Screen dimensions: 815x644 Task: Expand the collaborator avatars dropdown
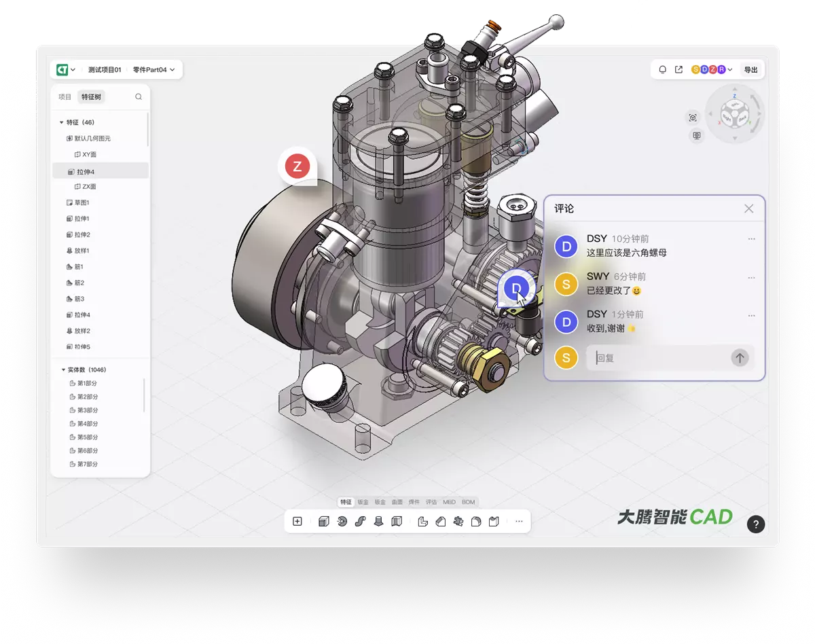point(730,70)
